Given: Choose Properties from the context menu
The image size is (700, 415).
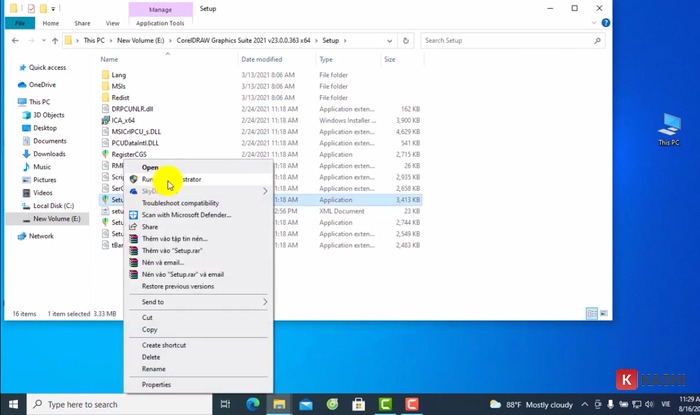Looking at the screenshot, I should pyautogui.click(x=156, y=384).
